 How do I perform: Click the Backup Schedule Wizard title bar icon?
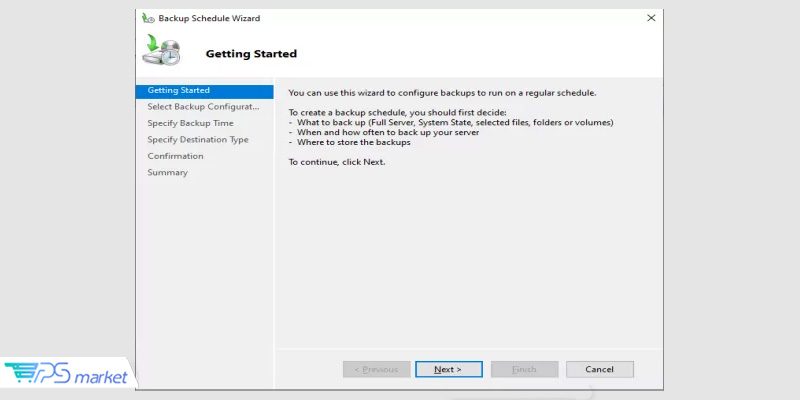pos(149,18)
